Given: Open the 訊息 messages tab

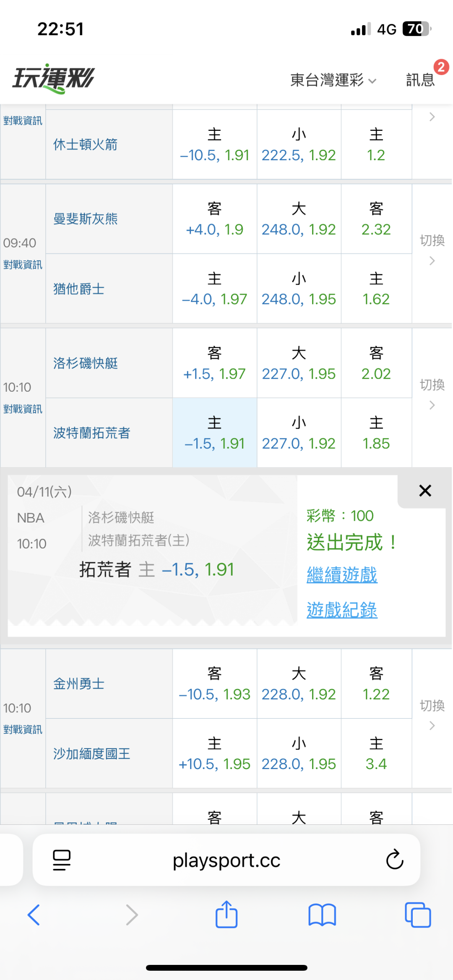Looking at the screenshot, I should click(420, 80).
